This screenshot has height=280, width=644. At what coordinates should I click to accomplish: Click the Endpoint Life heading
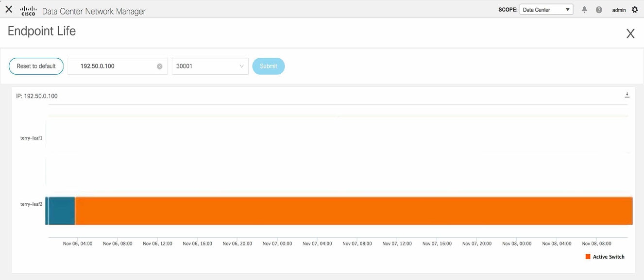pos(42,31)
